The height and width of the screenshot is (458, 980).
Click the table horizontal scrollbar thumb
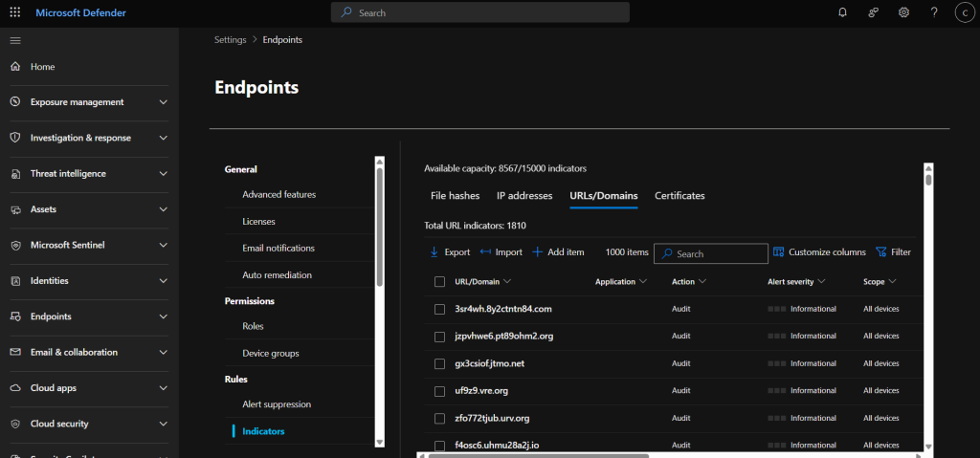click(x=538, y=455)
